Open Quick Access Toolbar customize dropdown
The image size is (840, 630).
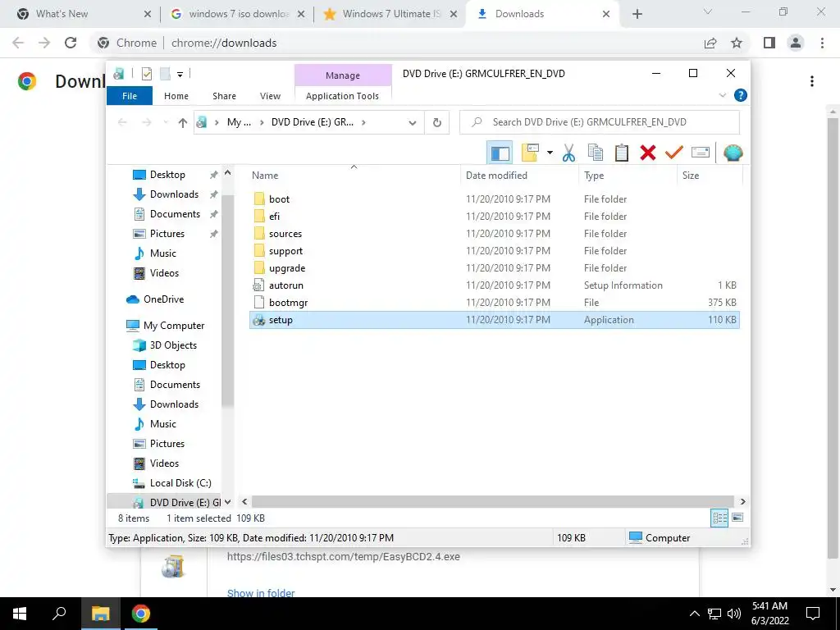tap(180, 74)
